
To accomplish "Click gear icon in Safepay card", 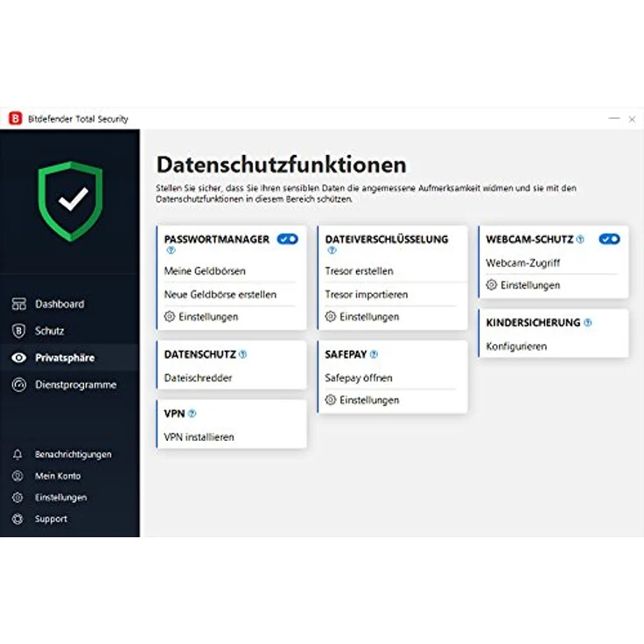I will (331, 400).
